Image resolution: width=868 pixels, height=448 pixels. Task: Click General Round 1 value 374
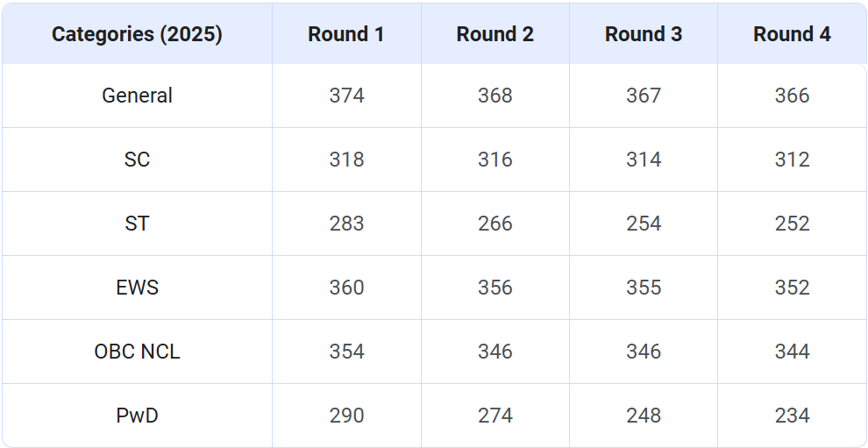(x=346, y=96)
